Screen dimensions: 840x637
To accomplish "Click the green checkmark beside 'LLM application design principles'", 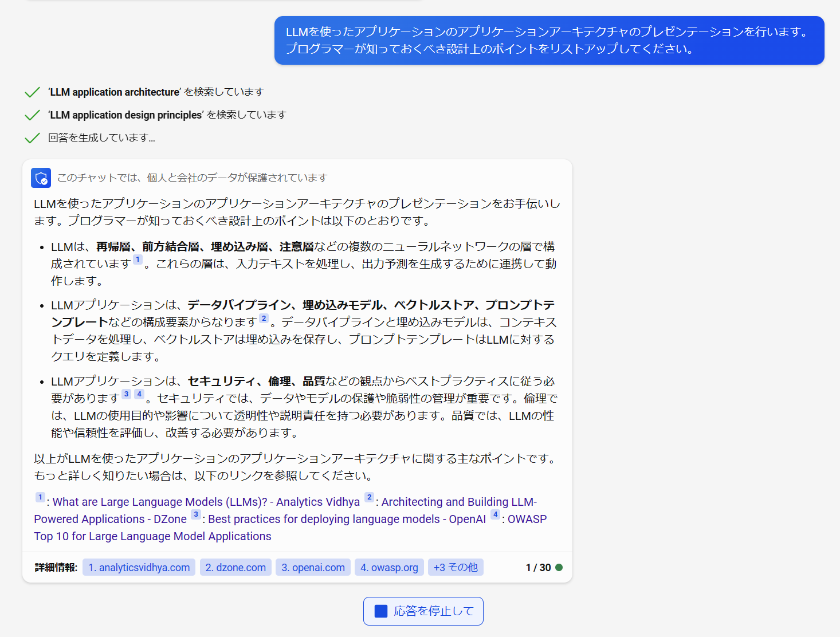I will coord(32,115).
